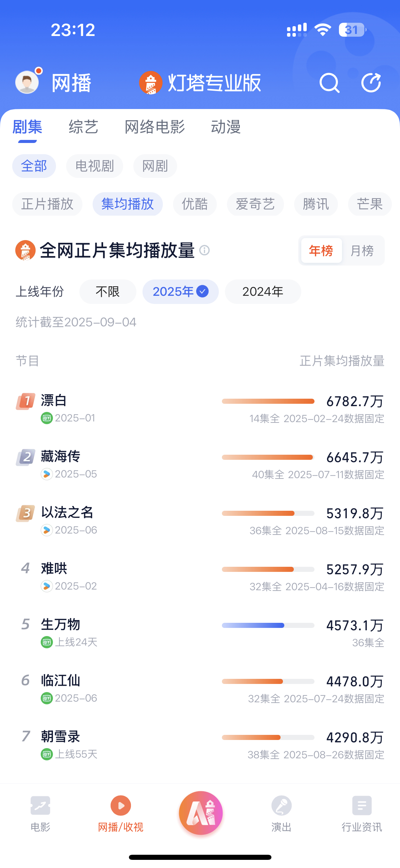
Task: Tap the info icon beside 全网正片集均播放量
Action: coord(204,251)
